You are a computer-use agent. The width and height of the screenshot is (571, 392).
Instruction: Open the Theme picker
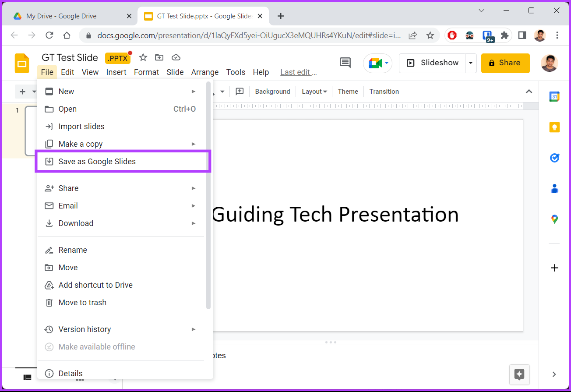[348, 91]
